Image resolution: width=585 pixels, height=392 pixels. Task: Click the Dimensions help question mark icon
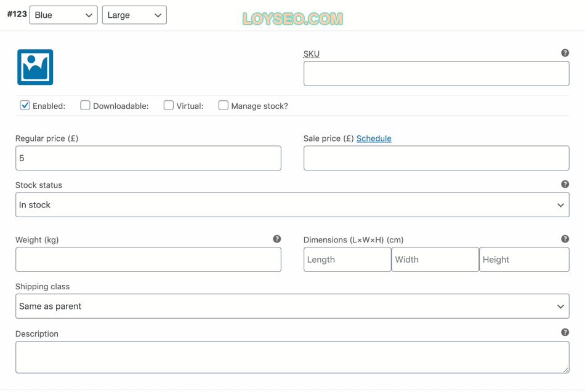[x=565, y=239]
